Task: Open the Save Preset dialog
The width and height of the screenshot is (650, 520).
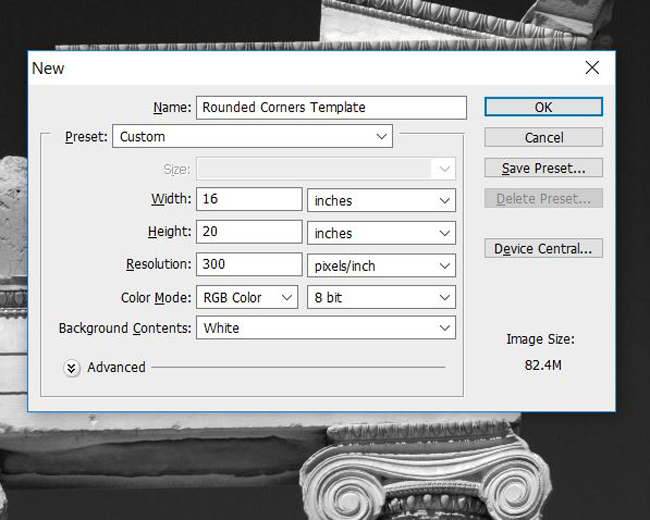Action: [x=543, y=168]
